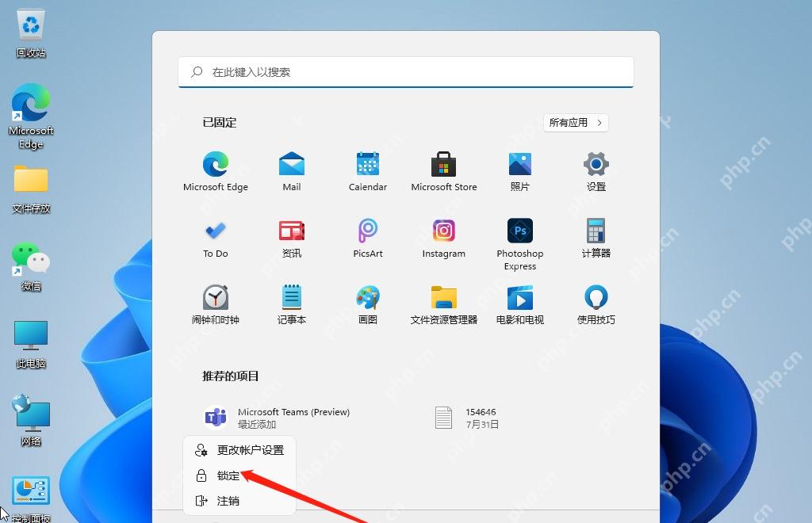Open recommended Microsoft Teams (Preview)
812x523 pixels.
tap(277, 418)
